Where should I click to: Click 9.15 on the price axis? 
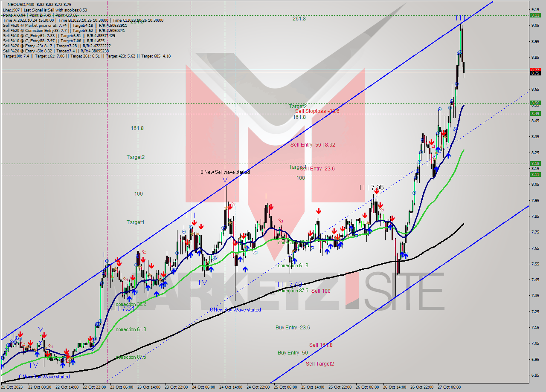coord(535,9)
